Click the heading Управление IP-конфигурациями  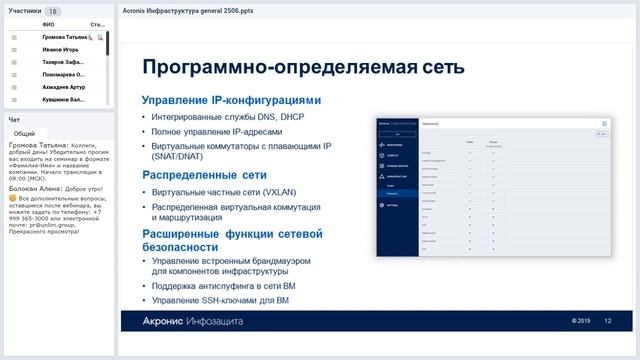click(231, 100)
